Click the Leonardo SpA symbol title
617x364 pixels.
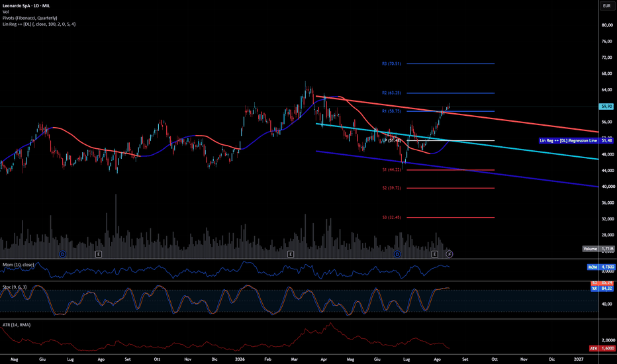tap(26, 6)
